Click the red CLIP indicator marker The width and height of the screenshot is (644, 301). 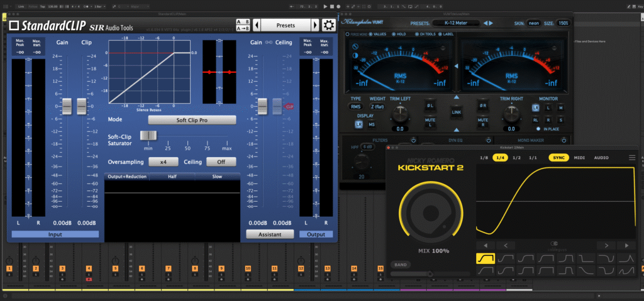[x=289, y=106]
